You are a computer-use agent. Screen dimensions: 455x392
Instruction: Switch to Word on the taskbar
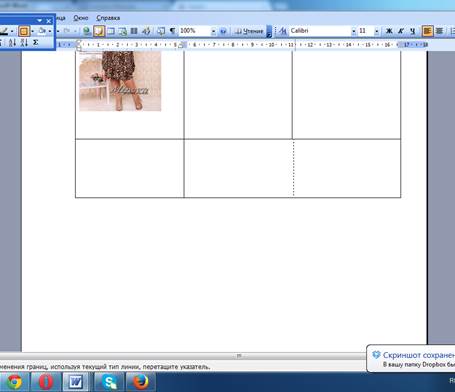(x=76, y=382)
